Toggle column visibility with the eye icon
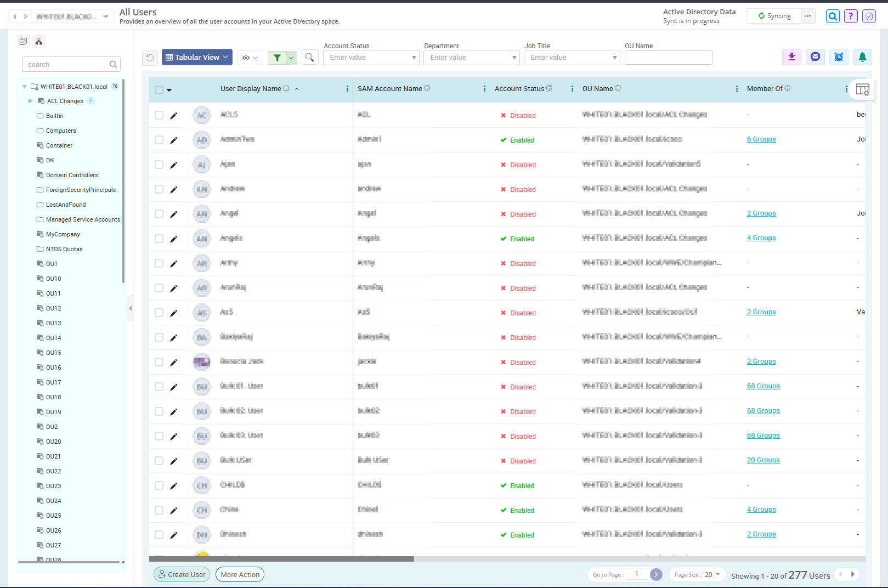888x588 pixels. pos(247,57)
